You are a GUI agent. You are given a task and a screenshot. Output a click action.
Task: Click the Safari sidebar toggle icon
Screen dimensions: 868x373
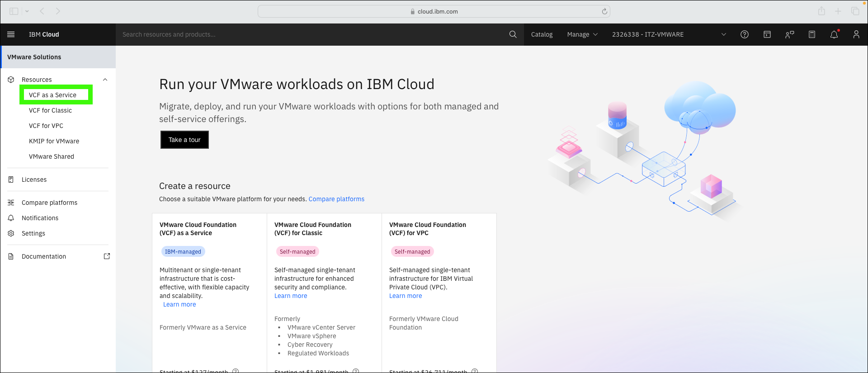14,11
